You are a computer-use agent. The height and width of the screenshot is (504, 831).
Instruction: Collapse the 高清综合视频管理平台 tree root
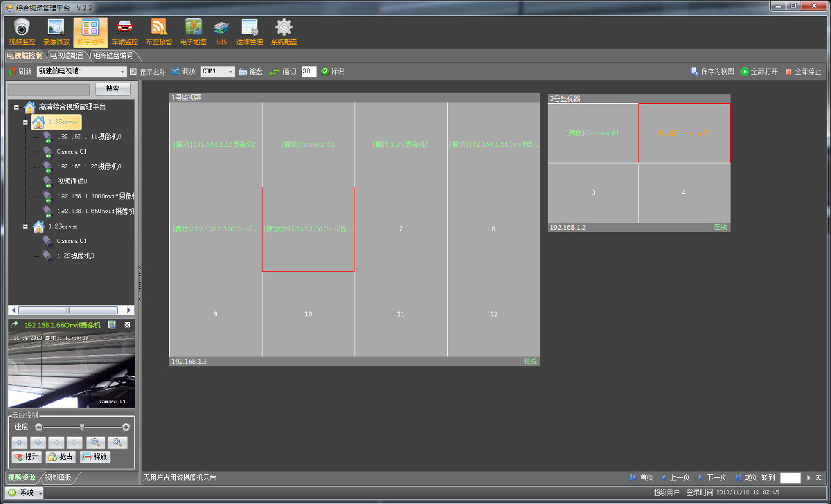16,107
